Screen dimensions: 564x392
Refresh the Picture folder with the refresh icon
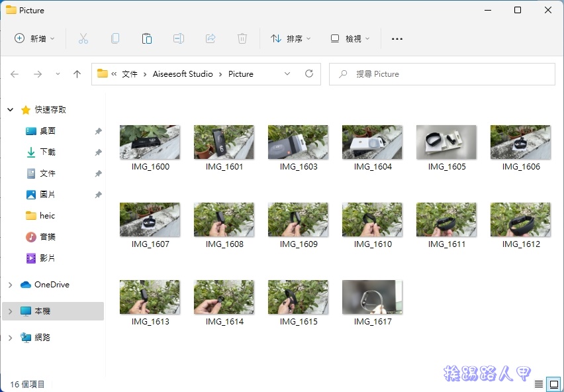pos(308,74)
